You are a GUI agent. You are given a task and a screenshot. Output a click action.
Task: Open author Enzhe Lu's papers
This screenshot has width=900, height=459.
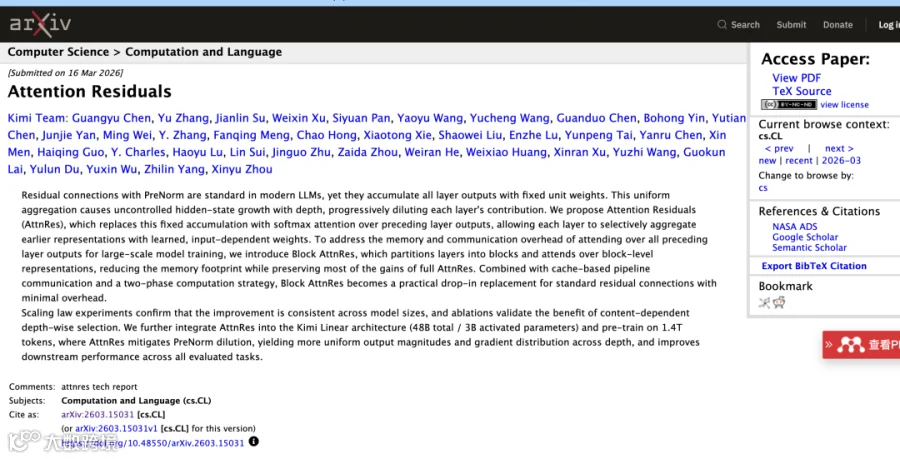[x=533, y=135]
